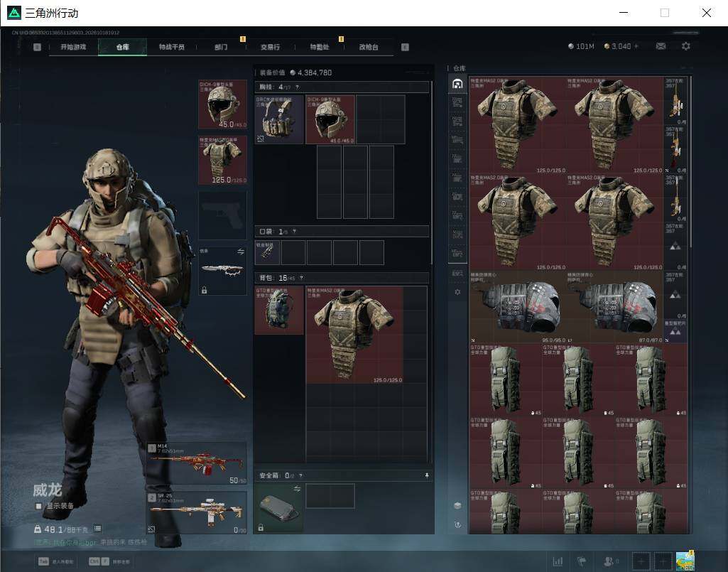Pin the 安全箱 section with the pin icon
This screenshot has width=728, height=572.
427,475
